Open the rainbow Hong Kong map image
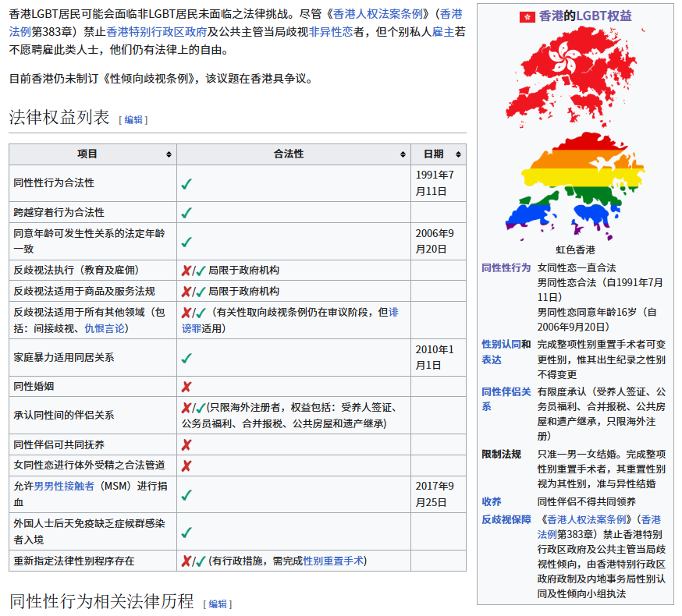The width and height of the screenshot is (682, 616). (574, 186)
